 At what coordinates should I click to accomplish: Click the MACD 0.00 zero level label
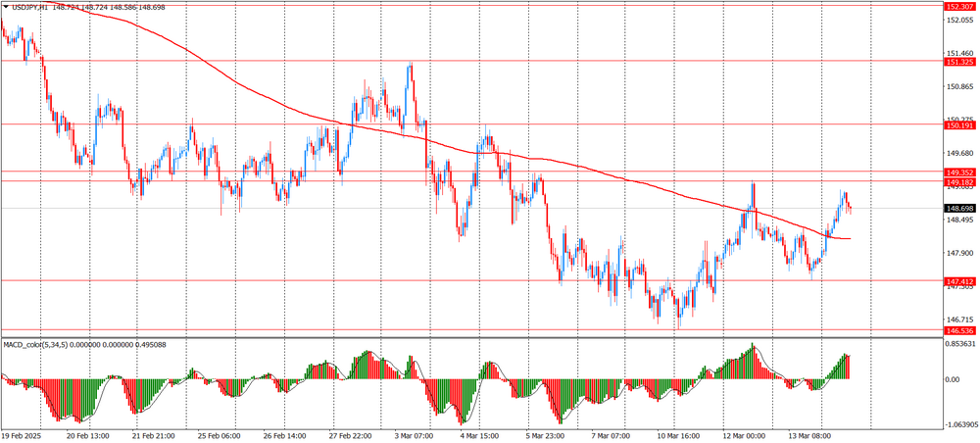[953, 379]
